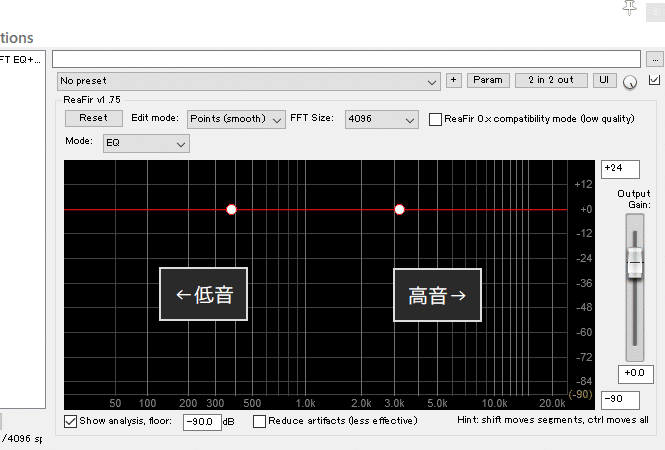Screen dimensions: 665x450
Task: Enable ReaFir 0.x compatibility mode
Action: click(x=436, y=119)
